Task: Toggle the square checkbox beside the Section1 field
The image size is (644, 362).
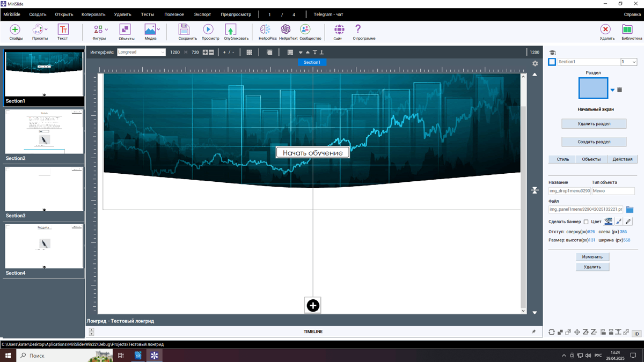Action: tap(552, 62)
